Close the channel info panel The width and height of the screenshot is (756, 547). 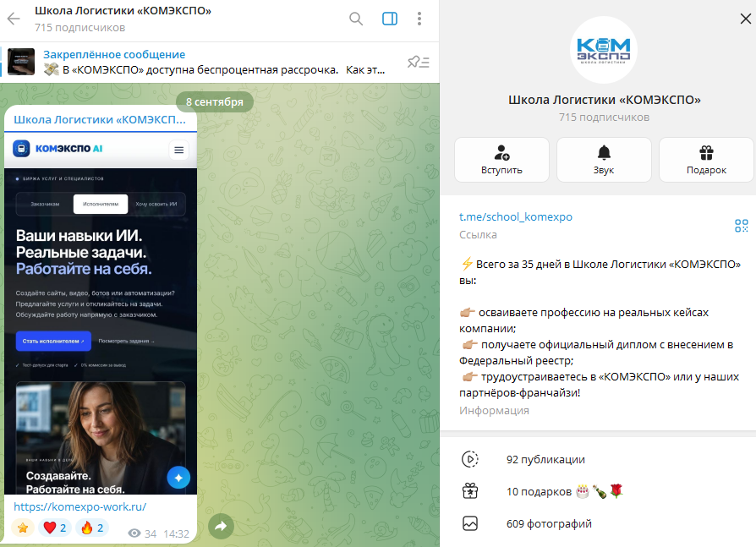pos(745,19)
